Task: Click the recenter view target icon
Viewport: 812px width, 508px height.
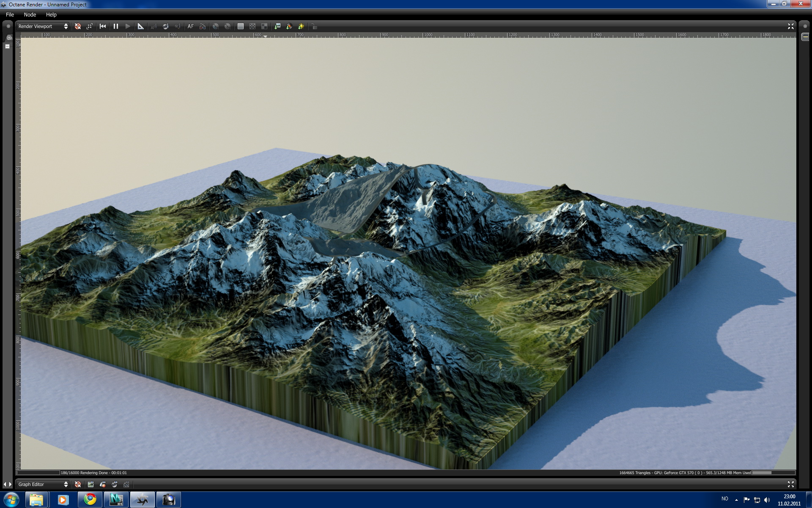Action: coord(78,26)
